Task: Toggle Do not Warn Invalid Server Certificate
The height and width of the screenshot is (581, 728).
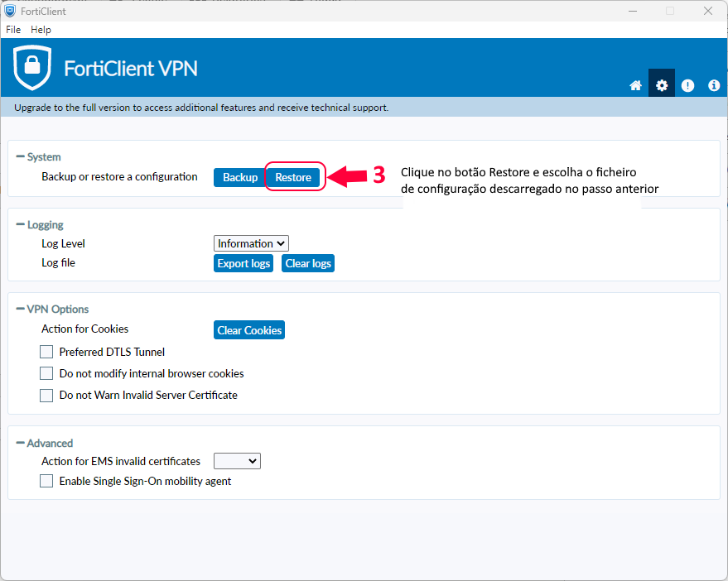Action: 46,395
